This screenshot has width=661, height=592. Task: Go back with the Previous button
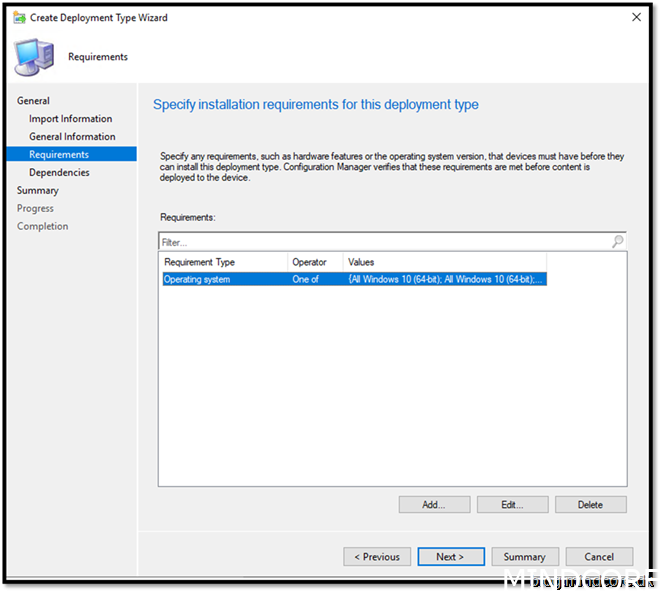click(377, 557)
